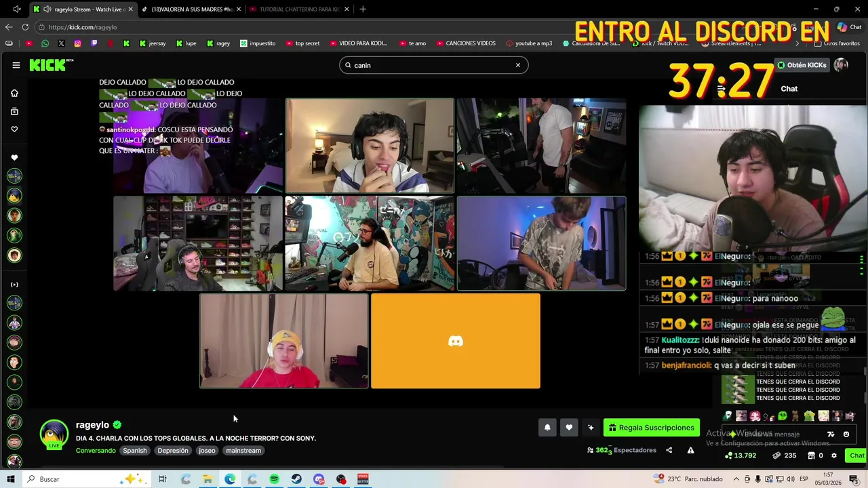Open the Browse icon in Kick sidebar

click(14, 111)
